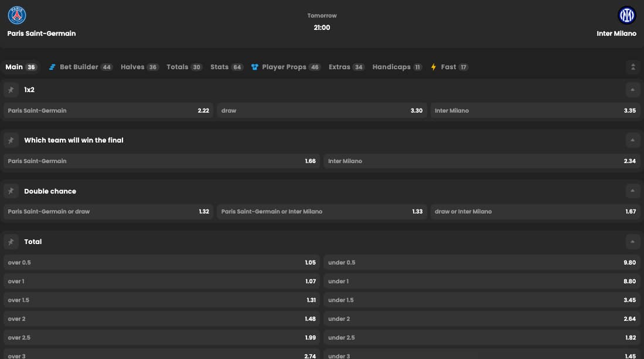644x359 pixels.
Task: Select 'draw or Inter Milano' double chance
Action: (x=535, y=212)
